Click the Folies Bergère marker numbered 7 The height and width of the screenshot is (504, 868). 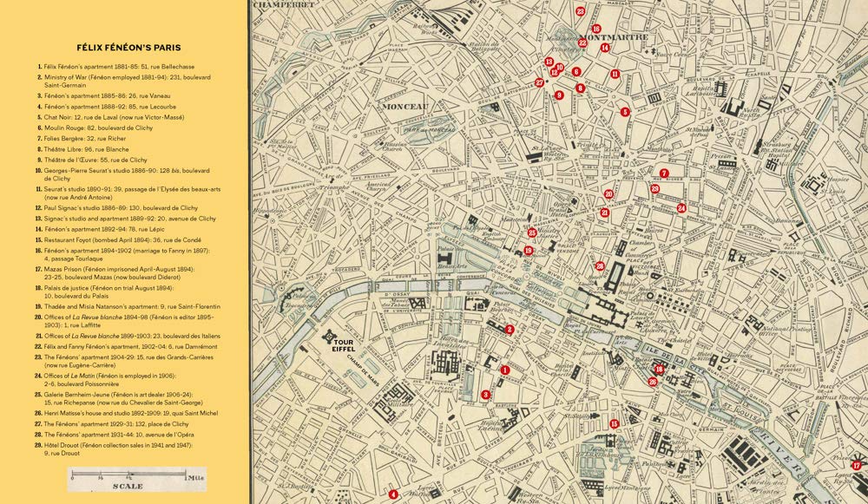[x=664, y=173]
